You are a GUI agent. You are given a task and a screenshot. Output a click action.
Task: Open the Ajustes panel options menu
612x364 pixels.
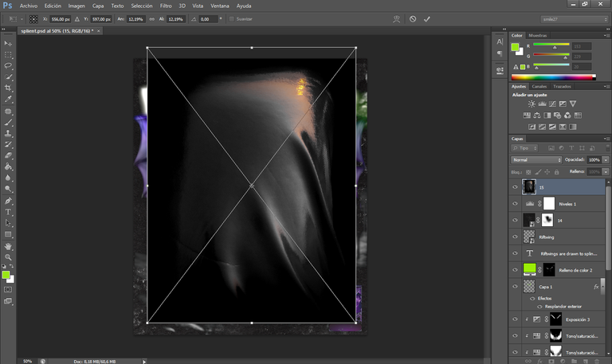[606, 87]
